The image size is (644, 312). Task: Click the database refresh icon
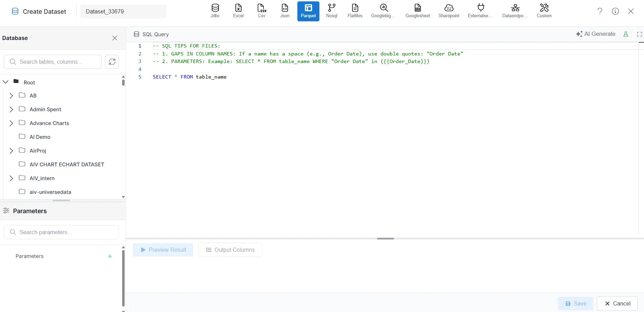pos(112,62)
